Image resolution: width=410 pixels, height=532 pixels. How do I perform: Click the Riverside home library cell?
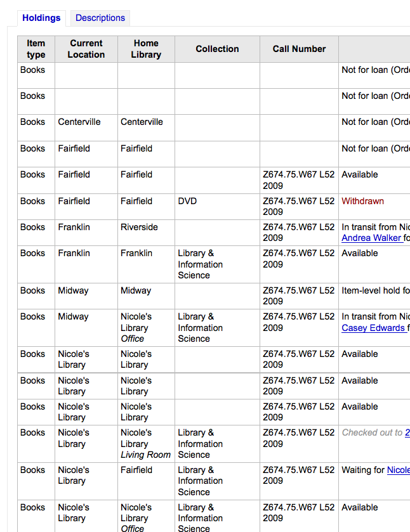coord(139,227)
